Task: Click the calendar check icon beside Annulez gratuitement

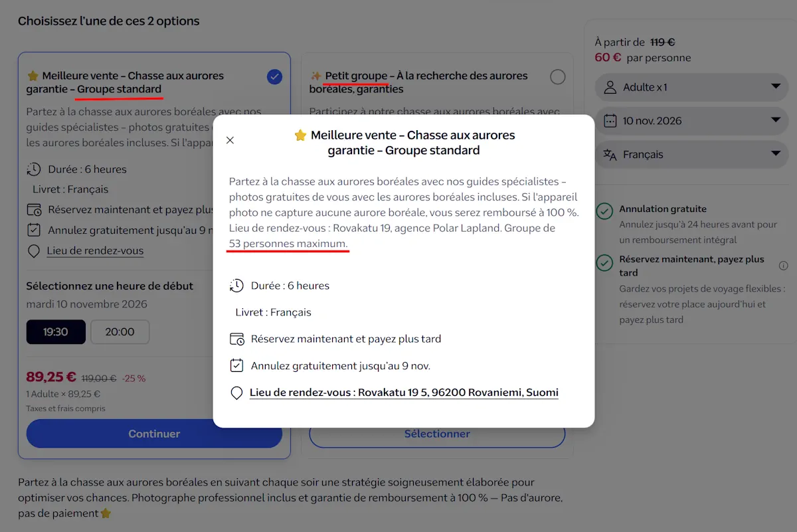Action: [x=236, y=365]
